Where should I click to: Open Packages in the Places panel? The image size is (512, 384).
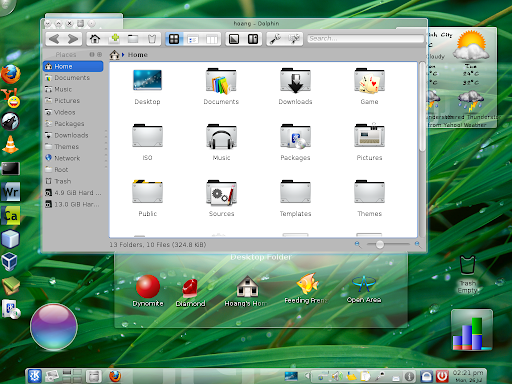click(73, 124)
